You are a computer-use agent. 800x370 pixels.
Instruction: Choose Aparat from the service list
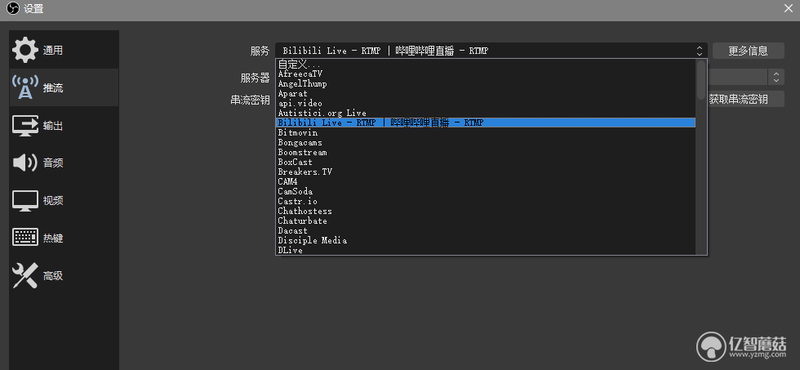pyautogui.click(x=485, y=94)
